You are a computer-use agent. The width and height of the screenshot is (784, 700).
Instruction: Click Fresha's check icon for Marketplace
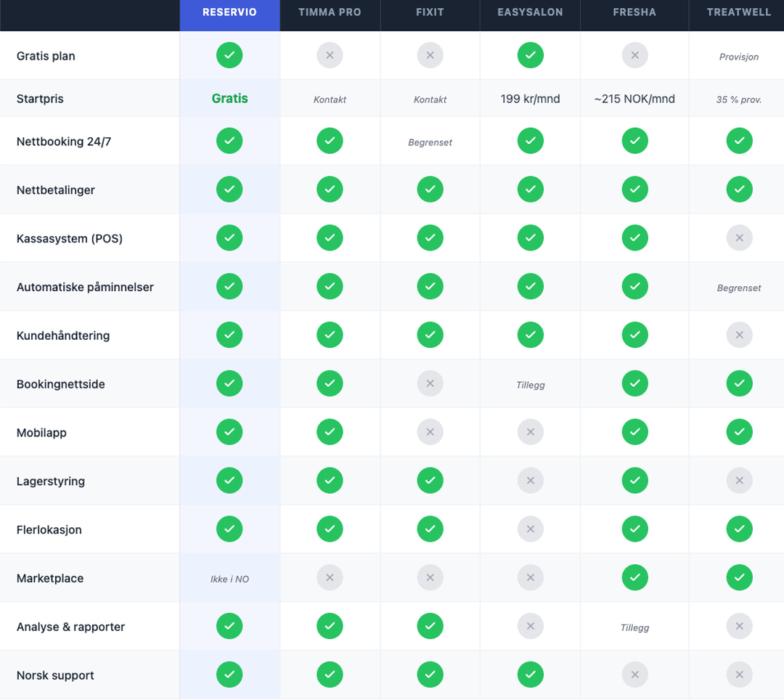635,577
